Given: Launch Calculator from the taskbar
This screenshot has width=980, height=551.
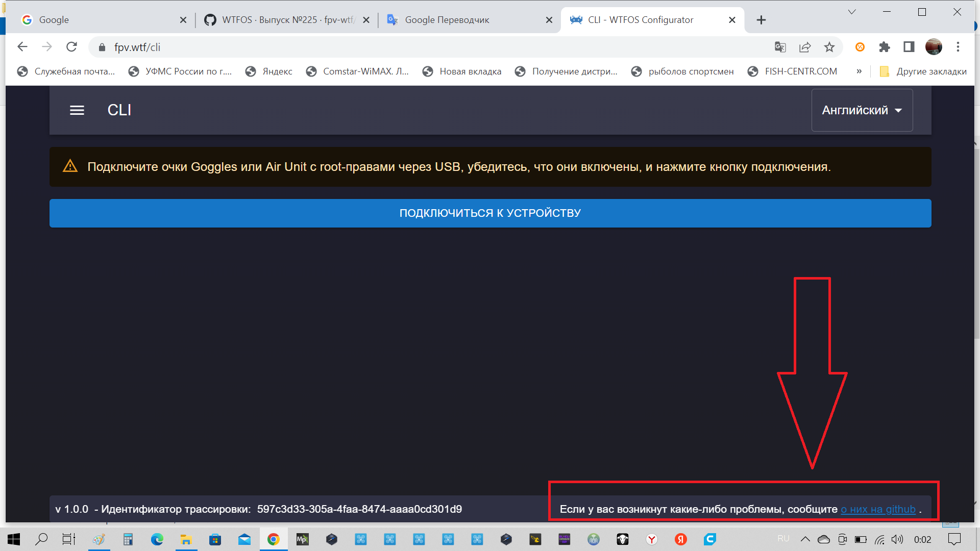Looking at the screenshot, I should pyautogui.click(x=128, y=539).
